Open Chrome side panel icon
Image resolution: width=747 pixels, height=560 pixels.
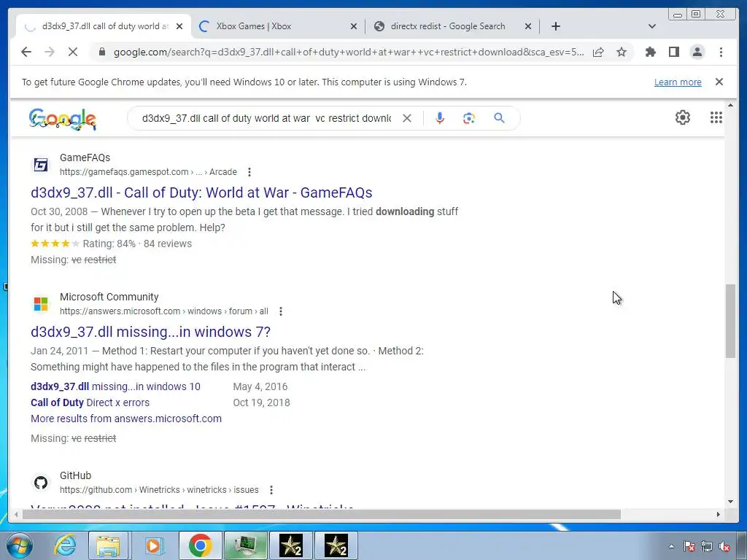673,52
